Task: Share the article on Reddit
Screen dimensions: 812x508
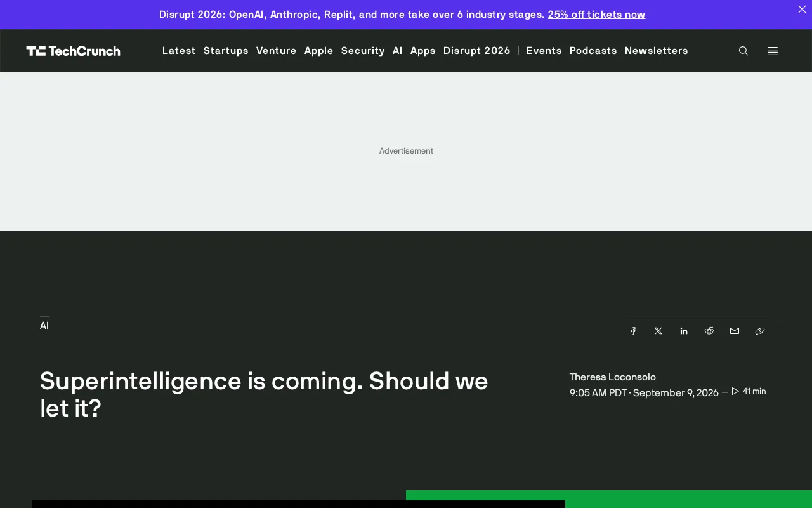Action: (709, 331)
